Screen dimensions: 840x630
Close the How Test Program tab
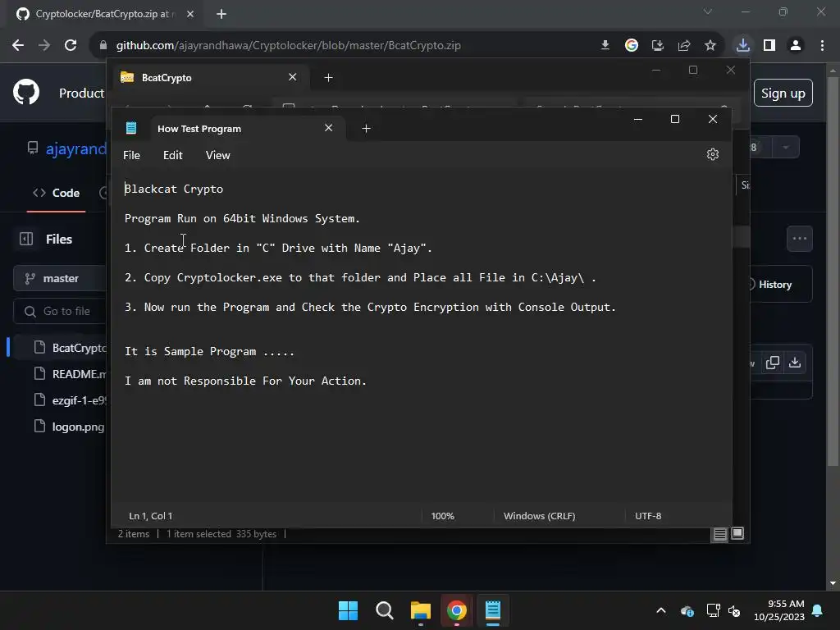328,128
